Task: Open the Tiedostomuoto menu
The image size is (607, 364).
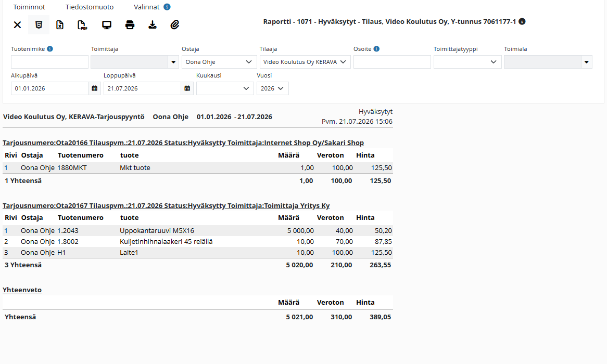Action: [x=90, y=7]
